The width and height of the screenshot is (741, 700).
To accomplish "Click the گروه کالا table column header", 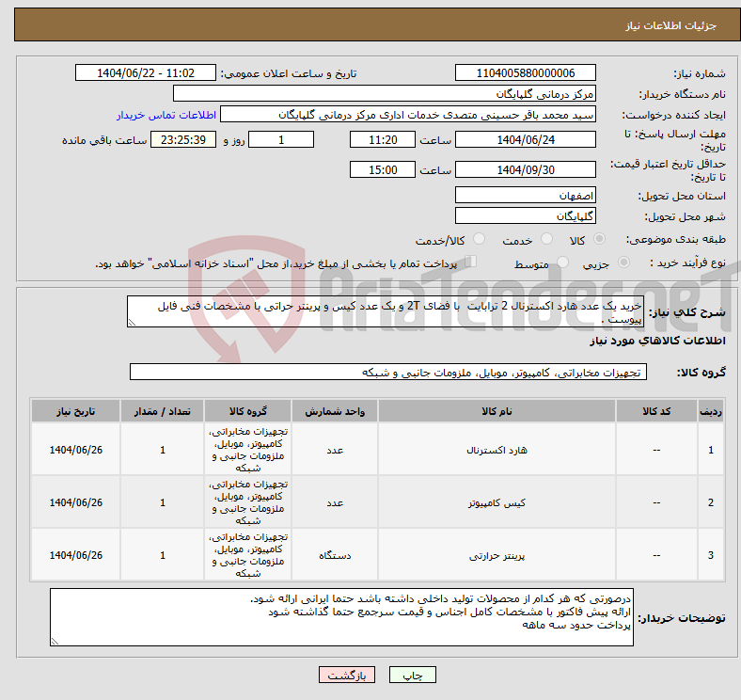I will pos(248,411).
